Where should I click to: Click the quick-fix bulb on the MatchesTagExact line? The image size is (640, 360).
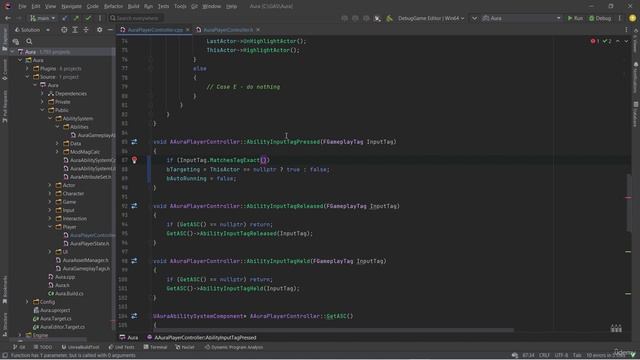point(134,160)
